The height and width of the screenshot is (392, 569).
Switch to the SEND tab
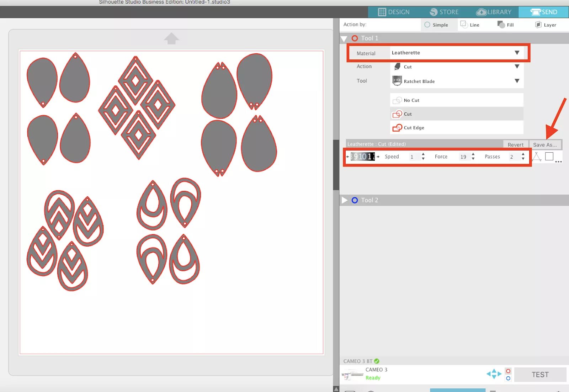[543, 12]
